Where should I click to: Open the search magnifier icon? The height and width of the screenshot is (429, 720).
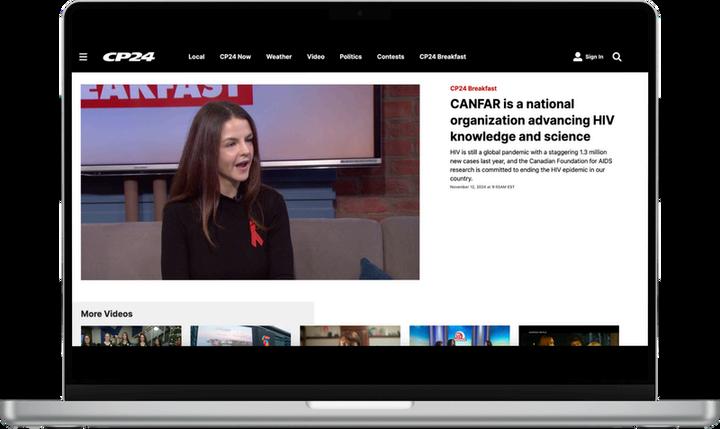(617, 57)
